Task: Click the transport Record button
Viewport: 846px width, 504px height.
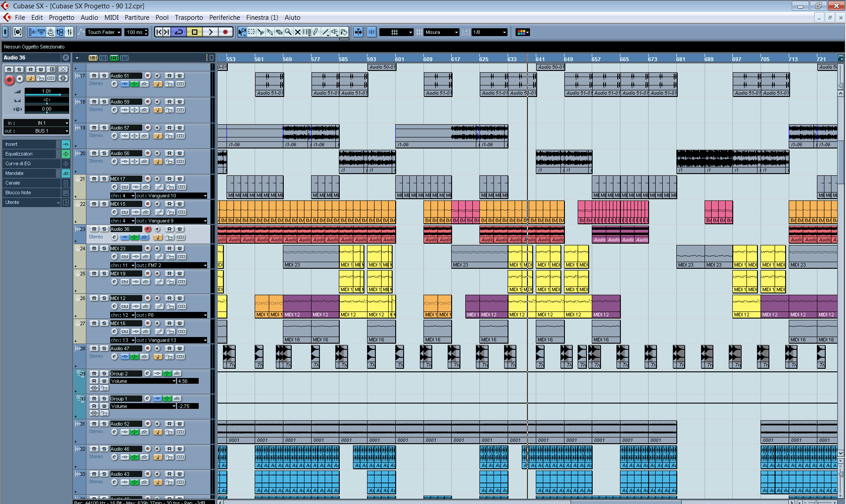Action: tap(226, 32)
